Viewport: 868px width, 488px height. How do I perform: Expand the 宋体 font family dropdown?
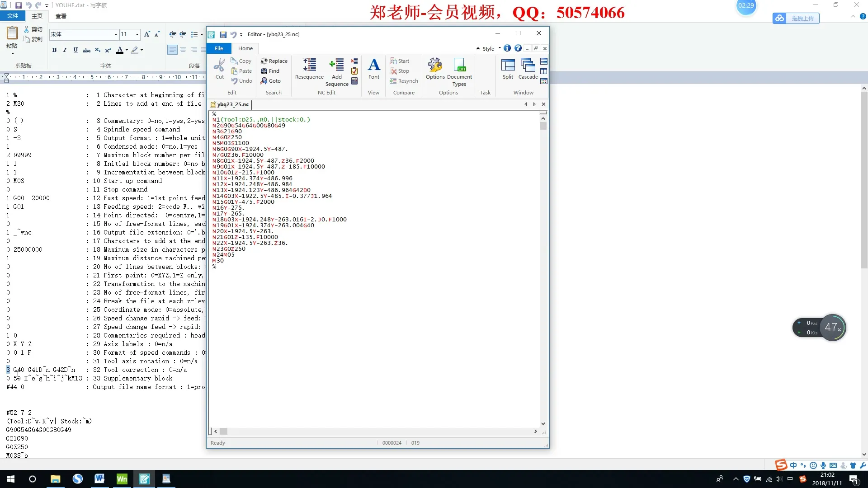116,34
